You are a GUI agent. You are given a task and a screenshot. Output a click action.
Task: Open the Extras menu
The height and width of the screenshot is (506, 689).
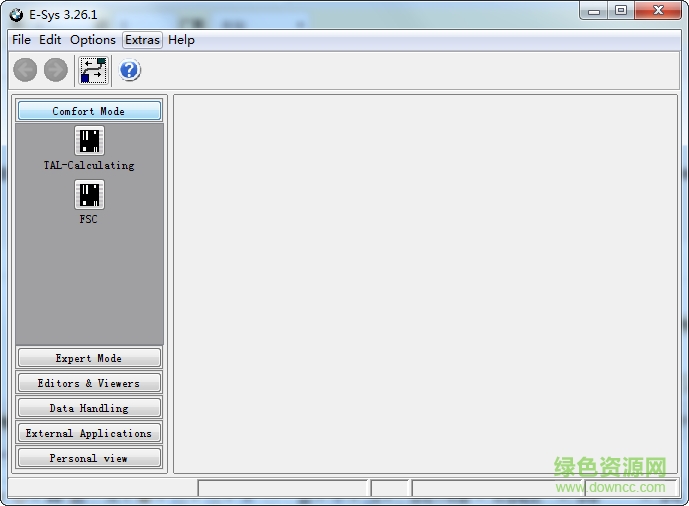(142, 40)
